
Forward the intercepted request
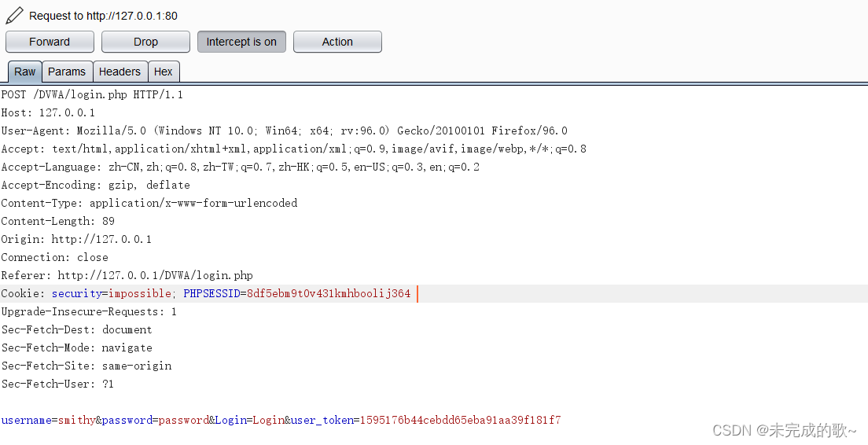coord(50,42)
